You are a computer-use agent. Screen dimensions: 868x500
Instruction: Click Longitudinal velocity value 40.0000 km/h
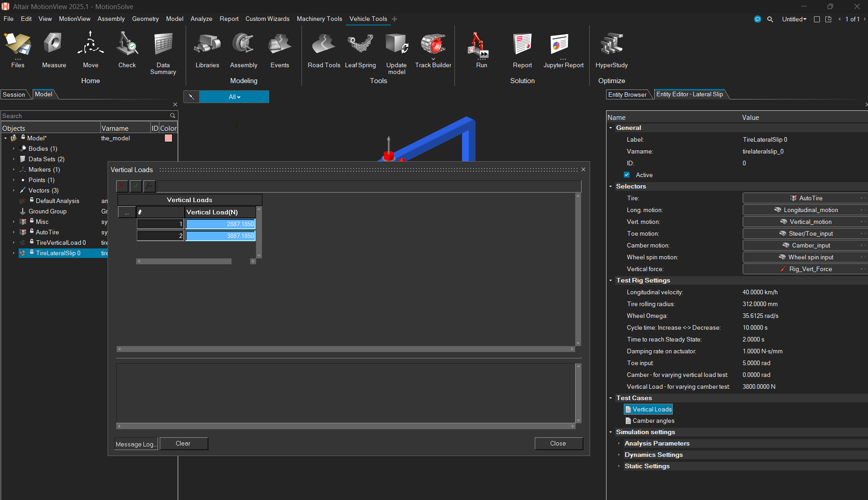[760, 292]
